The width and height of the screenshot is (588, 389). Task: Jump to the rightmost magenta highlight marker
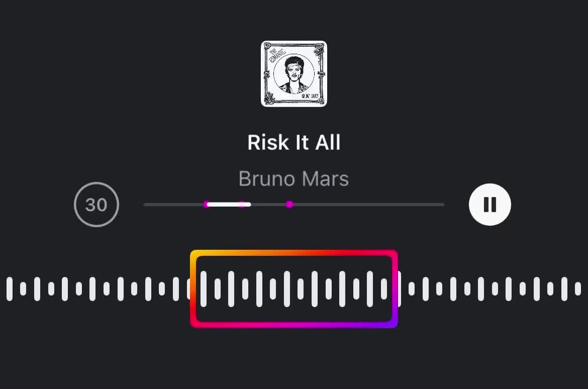coord(289,205)
